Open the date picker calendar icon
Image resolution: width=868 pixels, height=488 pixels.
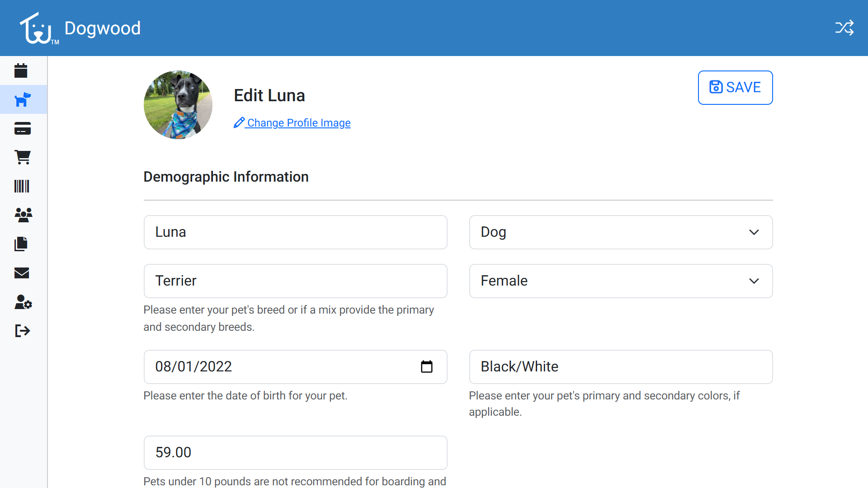point(426,366)
